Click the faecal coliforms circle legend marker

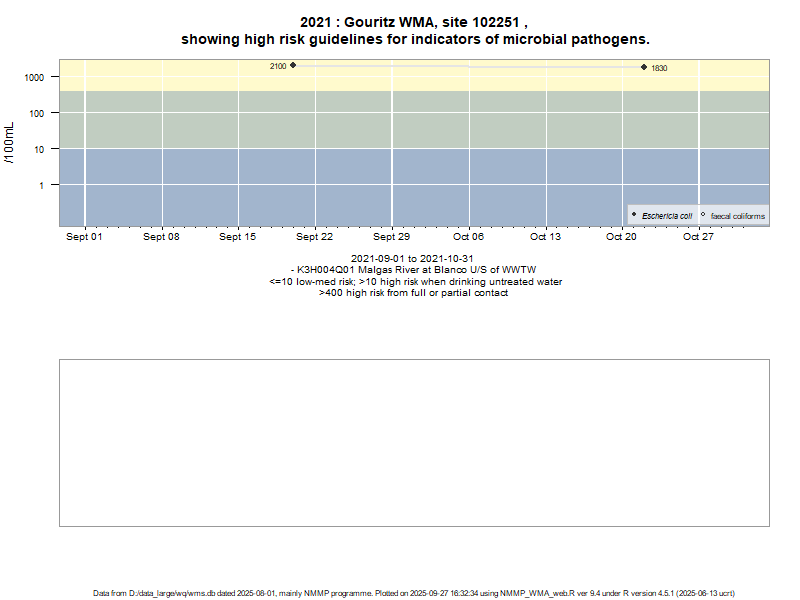coord(703,215)
